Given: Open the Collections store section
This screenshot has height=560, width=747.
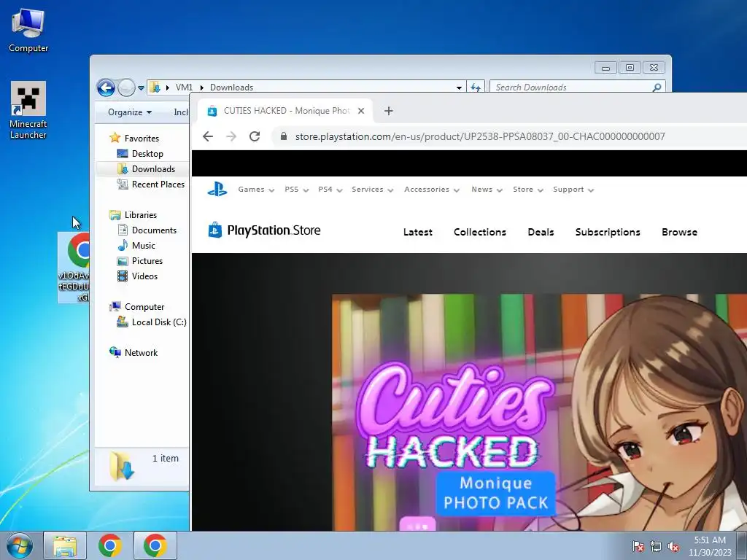Looking at the screenshot, I should coord(480,232).
